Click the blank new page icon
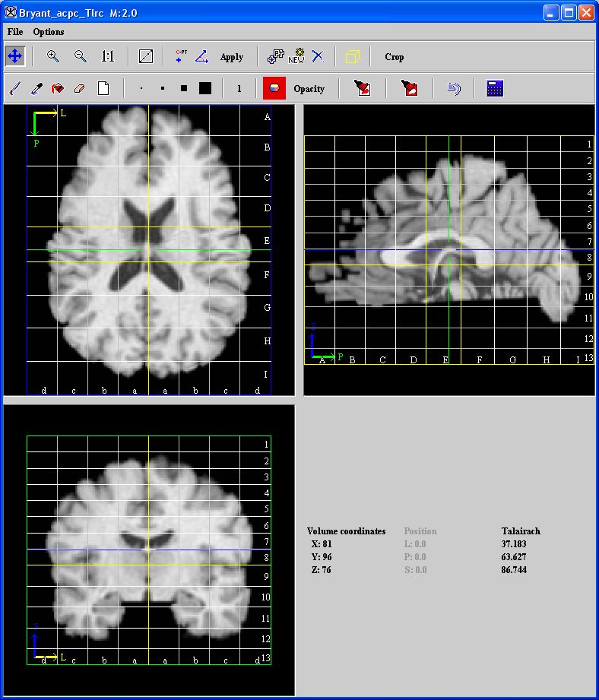Screen dimensions: 599x700 pyautogui.click(x=103, y=89)
